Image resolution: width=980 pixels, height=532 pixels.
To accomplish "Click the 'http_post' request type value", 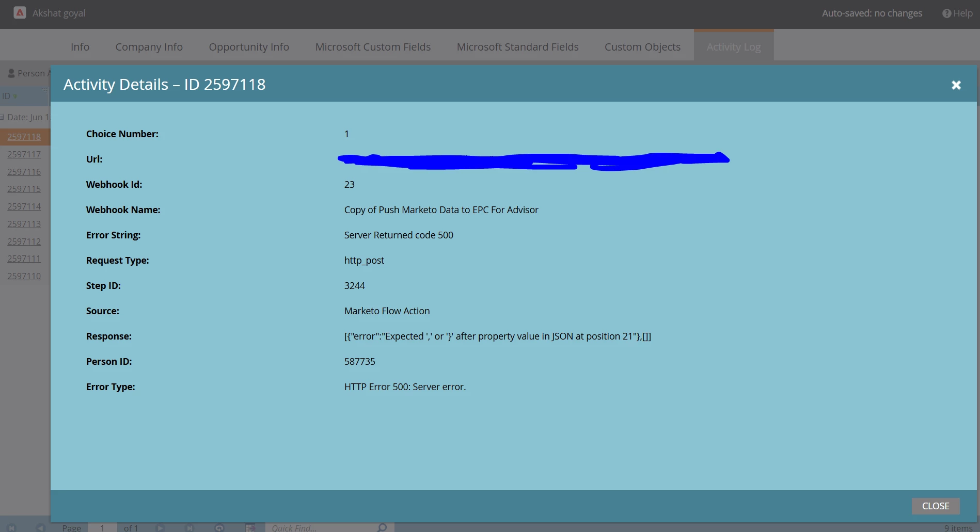I will pyautogui.click(x=364, y=261).
